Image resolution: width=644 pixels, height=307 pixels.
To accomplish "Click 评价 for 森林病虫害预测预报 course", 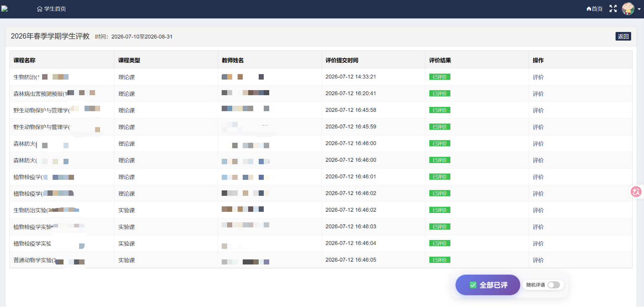I will click(x=538, y=94).
